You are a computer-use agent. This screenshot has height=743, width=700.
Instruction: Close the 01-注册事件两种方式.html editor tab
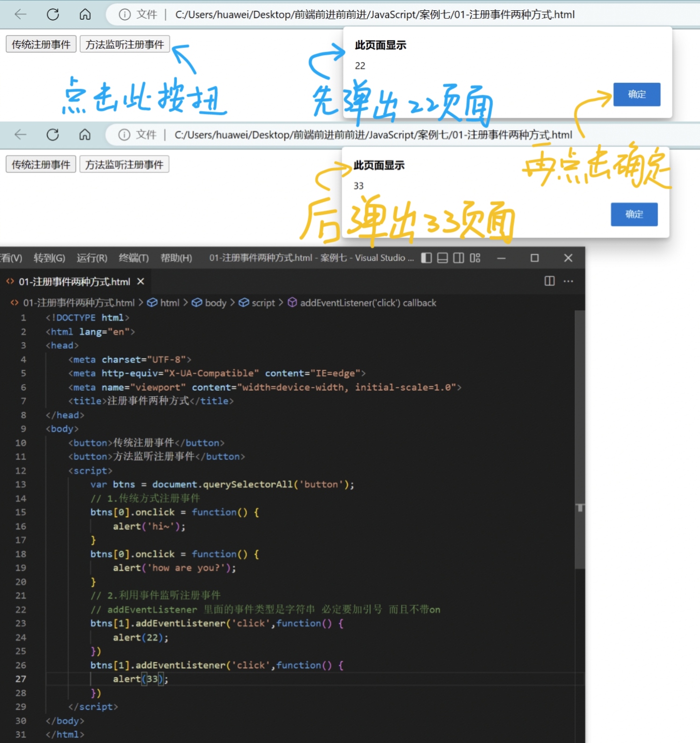click(140, 282)
